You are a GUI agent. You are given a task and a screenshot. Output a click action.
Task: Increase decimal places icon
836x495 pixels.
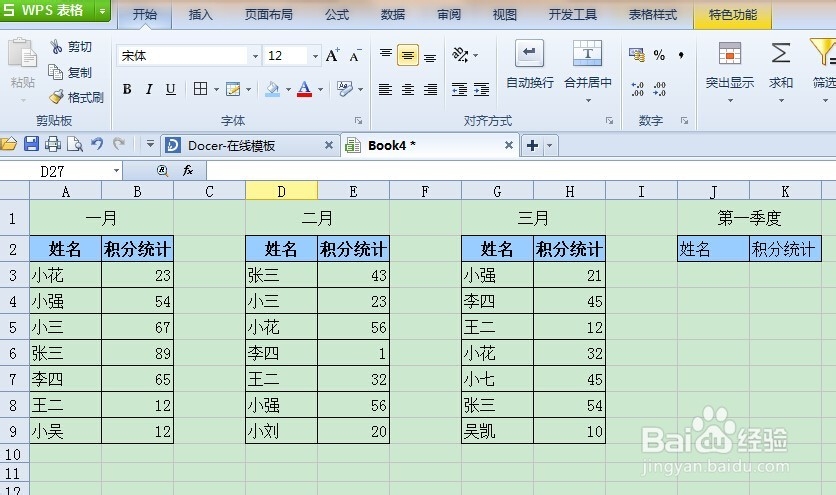[637, 89]
